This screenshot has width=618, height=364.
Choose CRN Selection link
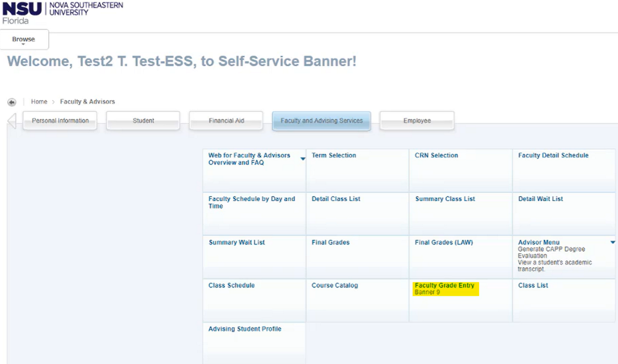pos(436,155)
